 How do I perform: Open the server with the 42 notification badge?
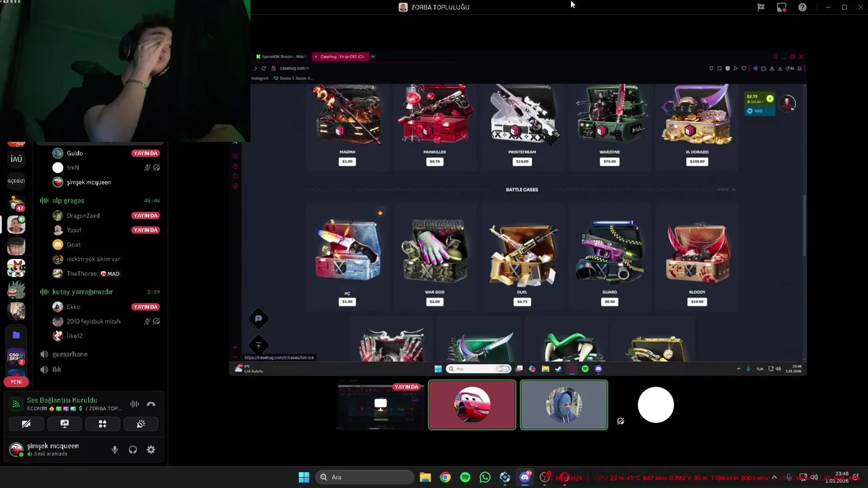click(x=16, y=203)
